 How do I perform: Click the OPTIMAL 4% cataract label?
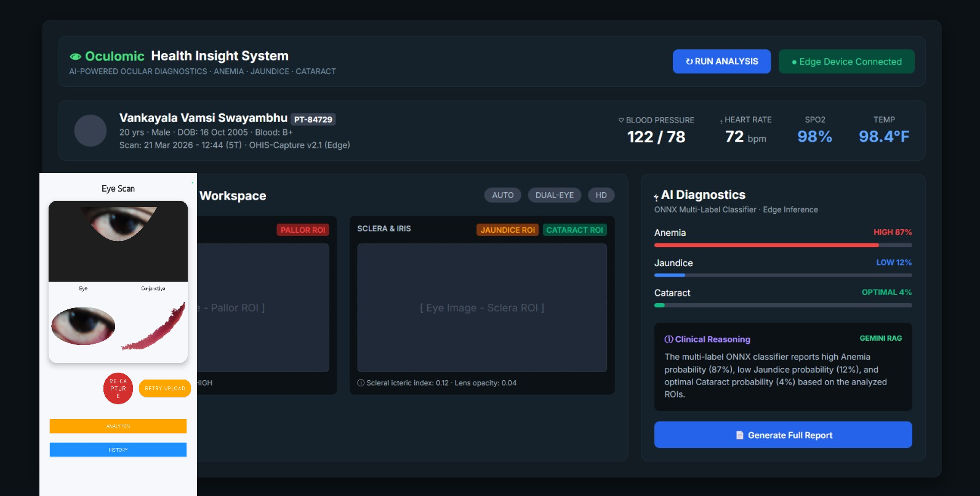pyautogui.click(x=886, y=292)
